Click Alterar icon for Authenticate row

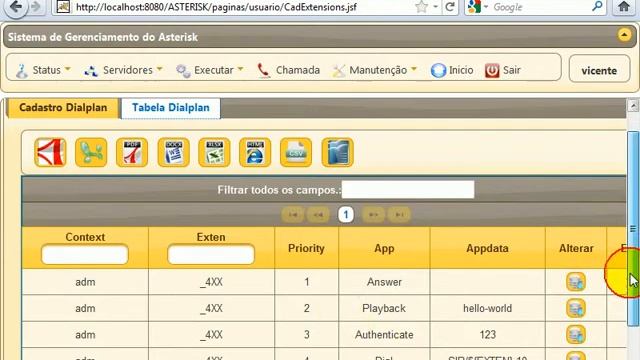point(576,335)
